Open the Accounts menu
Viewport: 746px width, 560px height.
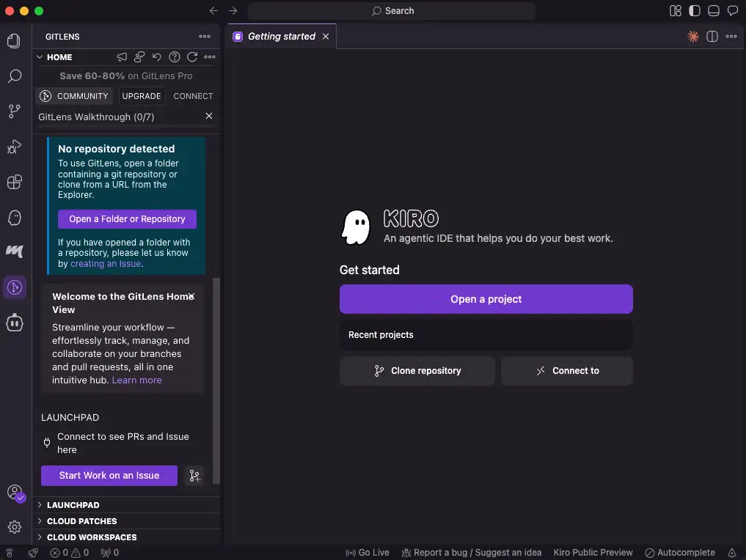(x=14, y=493)
